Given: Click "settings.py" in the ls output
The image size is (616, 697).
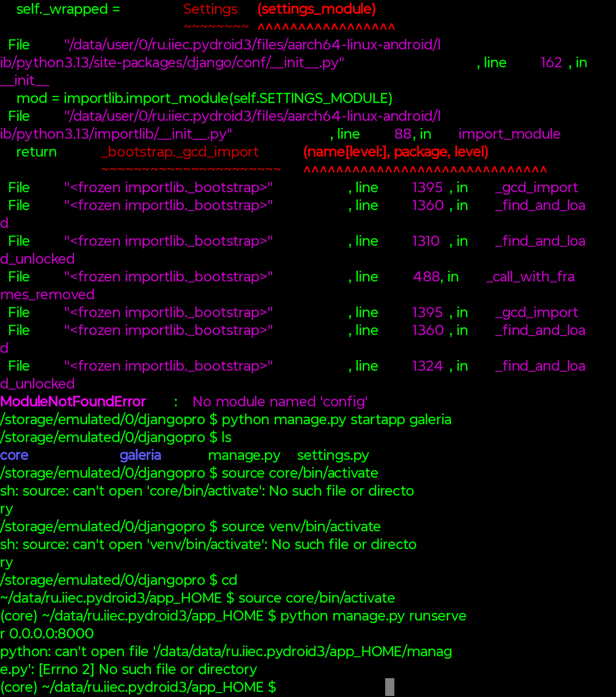Looking at the screenshot, I should 333,455.
